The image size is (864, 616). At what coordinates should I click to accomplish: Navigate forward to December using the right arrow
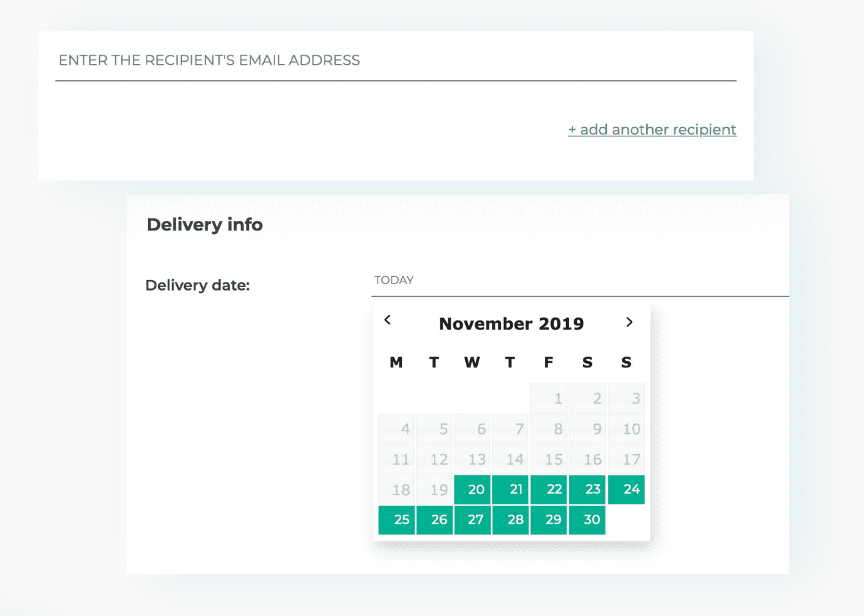(629, 322)
